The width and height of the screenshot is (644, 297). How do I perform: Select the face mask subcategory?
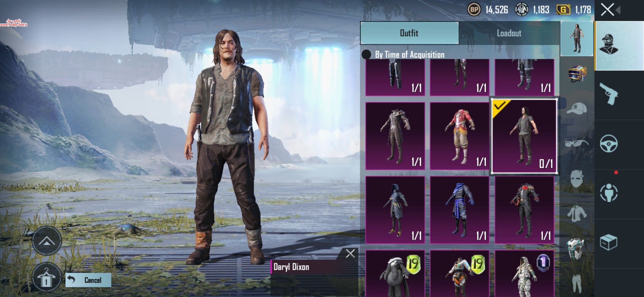click(x=576, y=179)
